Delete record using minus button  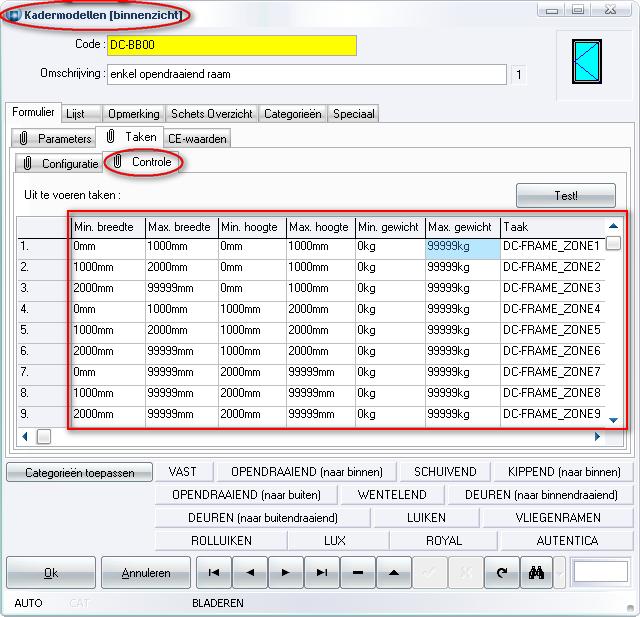pos(358,573)
